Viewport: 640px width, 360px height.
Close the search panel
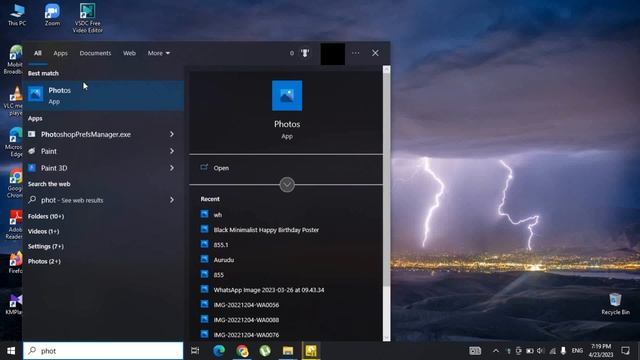375,53
